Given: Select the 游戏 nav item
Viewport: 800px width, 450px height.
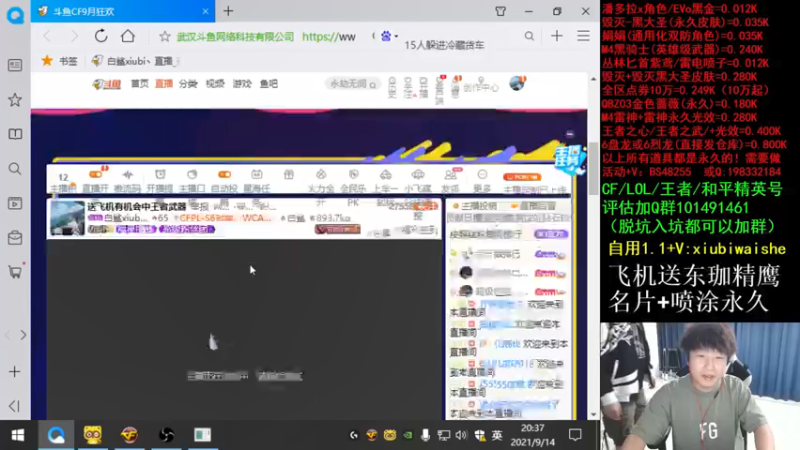Looking at the screenshot, I should [x=242, y=84].
